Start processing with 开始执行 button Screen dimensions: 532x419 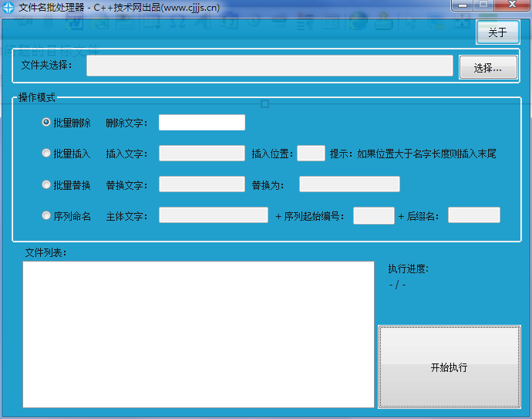tap(450, 367)
